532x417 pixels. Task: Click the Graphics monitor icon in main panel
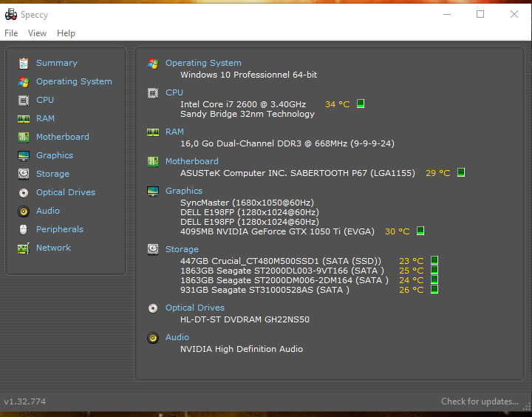(153, 191)
